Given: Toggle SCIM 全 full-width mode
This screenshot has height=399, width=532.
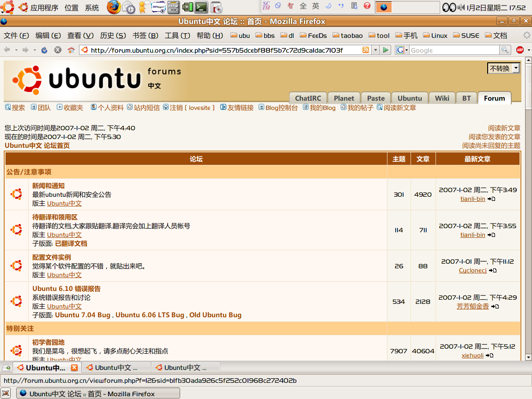Looking at the screenshot, I should point(303,6).
